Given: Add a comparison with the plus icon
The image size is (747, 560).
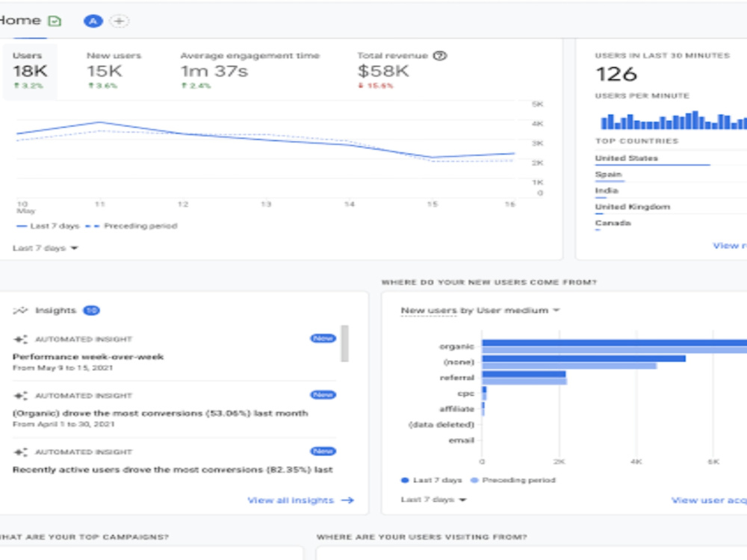Looking at the screenshot, I should 119,21.
